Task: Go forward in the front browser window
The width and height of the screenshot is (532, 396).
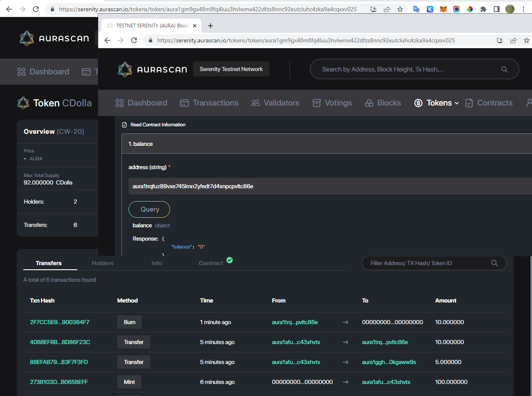Action: pos(121,40)
